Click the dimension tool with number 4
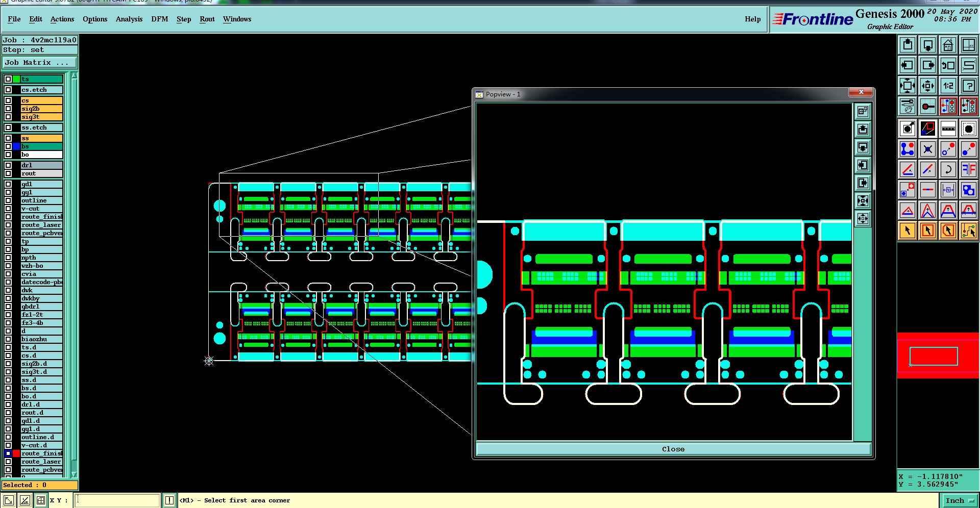 pyautogui.click(x=948, y=190)
